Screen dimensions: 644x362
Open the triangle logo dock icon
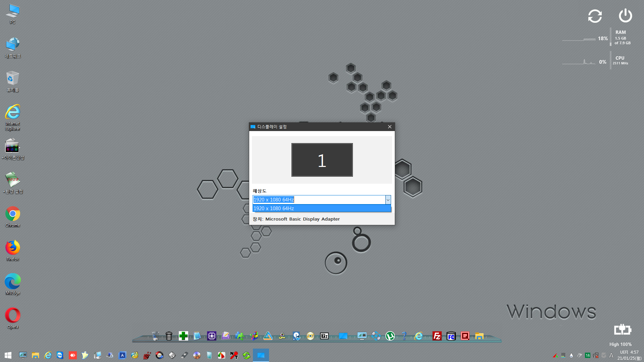268,336
